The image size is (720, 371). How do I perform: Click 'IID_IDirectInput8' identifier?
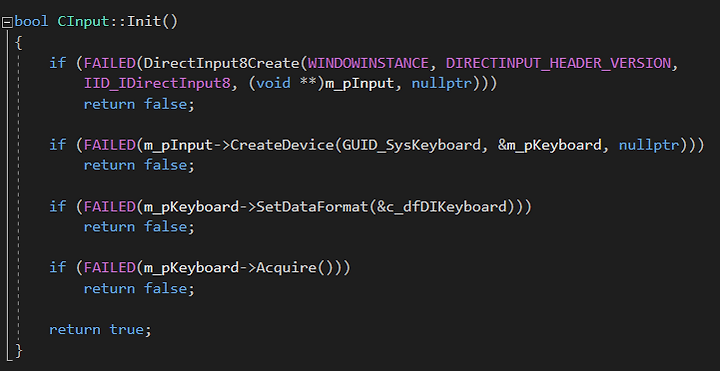click(157, 83)
